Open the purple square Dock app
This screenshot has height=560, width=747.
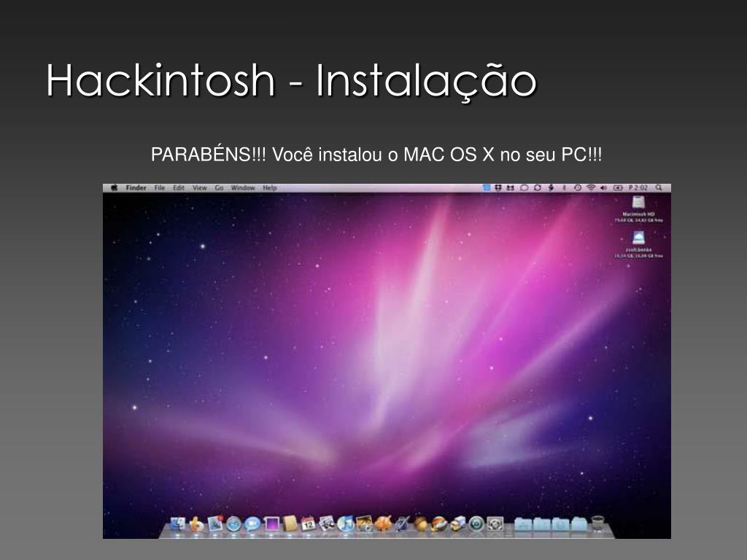(x=271, y=524)
